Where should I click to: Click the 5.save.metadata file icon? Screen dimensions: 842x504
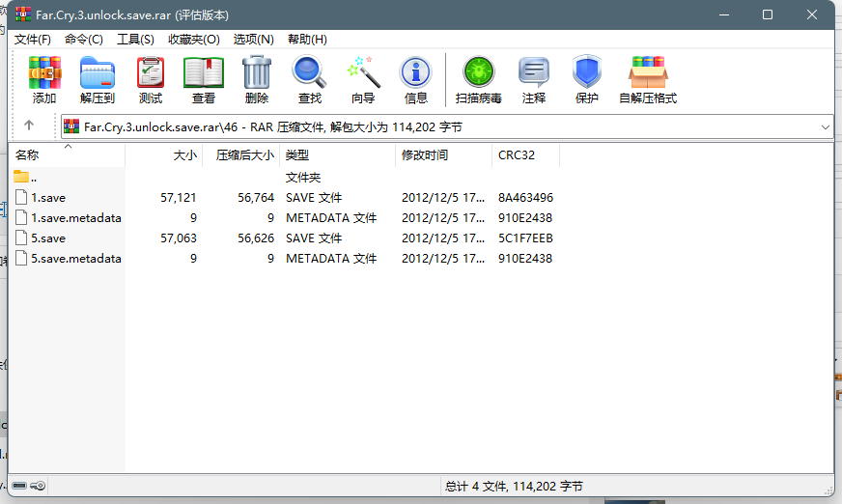(x=21, y=258)
